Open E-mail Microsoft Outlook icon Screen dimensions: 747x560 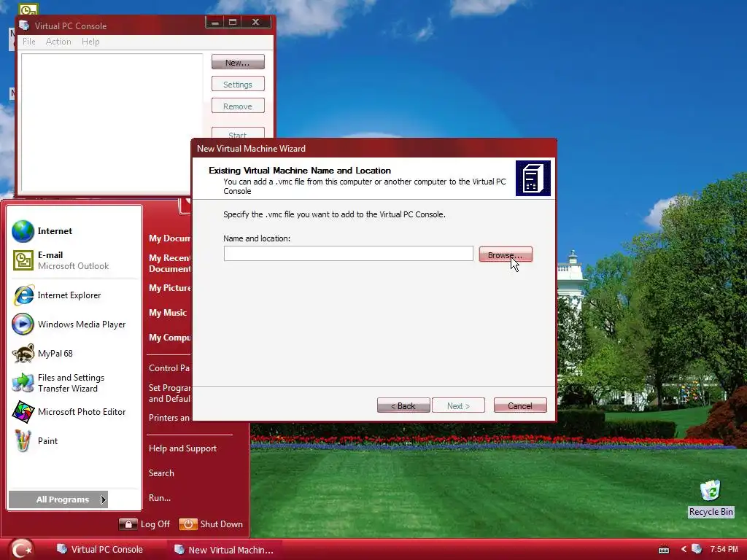[x=23, y=260]
